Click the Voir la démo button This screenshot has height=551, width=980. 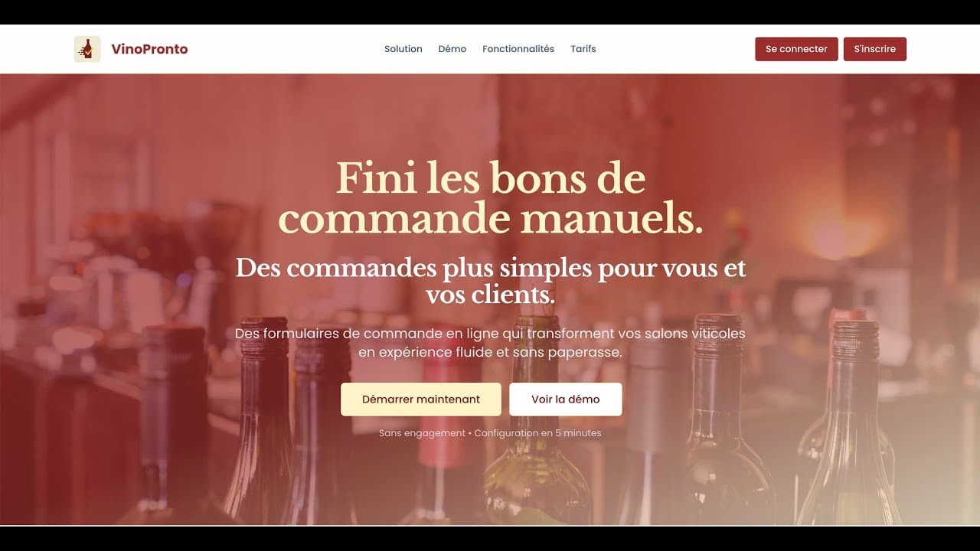click(566, 399)
